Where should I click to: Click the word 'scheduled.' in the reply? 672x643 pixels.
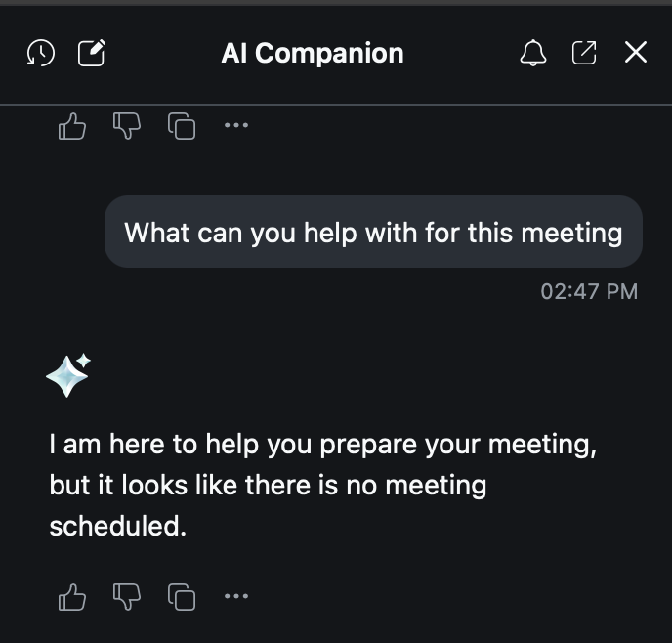[x=117, y=527]
